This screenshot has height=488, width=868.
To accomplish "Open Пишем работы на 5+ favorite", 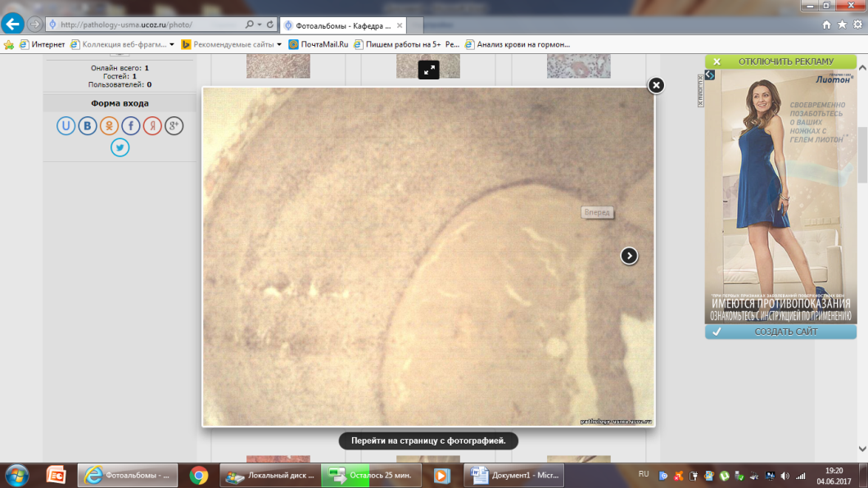I will (x=406, y=45).
